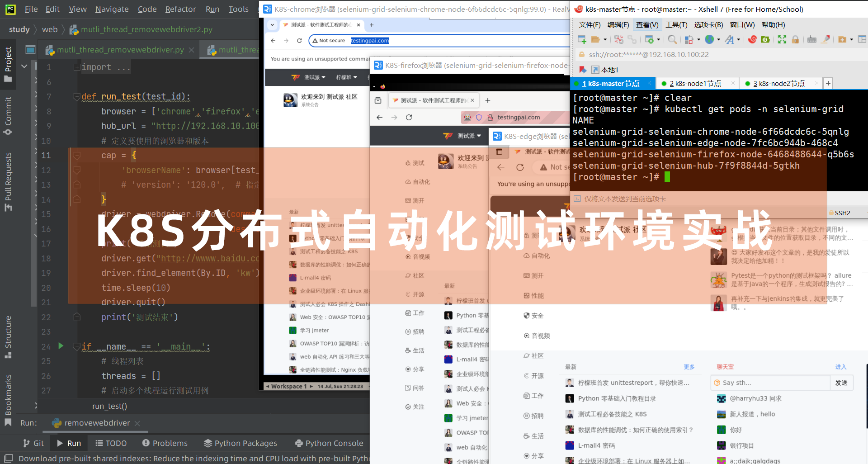Click the Firefox back arrow
Viewport: 868px width, 464px height.
click(x=380, y=118)
